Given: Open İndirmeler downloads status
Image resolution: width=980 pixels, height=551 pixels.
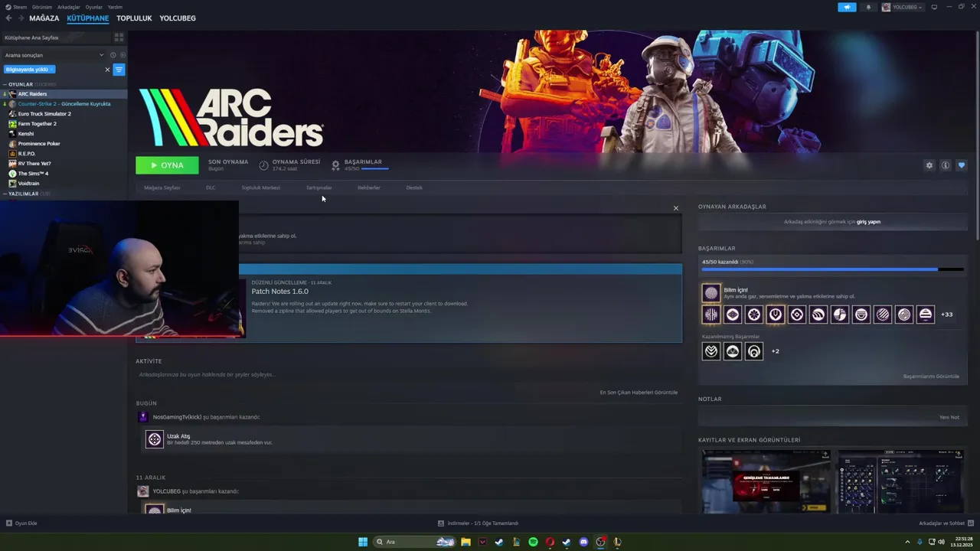Looking at the screenshot, I should pyautogui.click(x=478, y=523).
